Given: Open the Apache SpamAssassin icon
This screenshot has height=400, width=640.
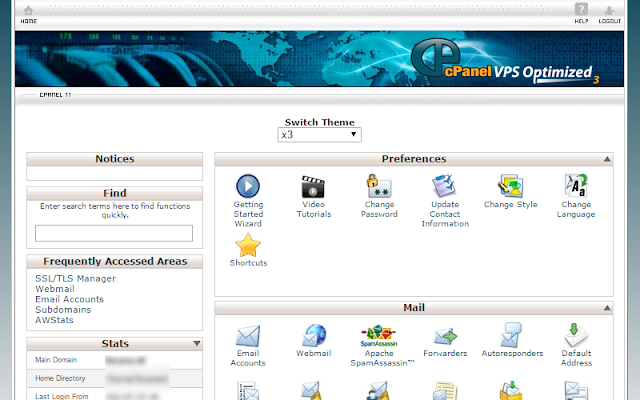Looking at the screenshot, I should coord(379,336).
